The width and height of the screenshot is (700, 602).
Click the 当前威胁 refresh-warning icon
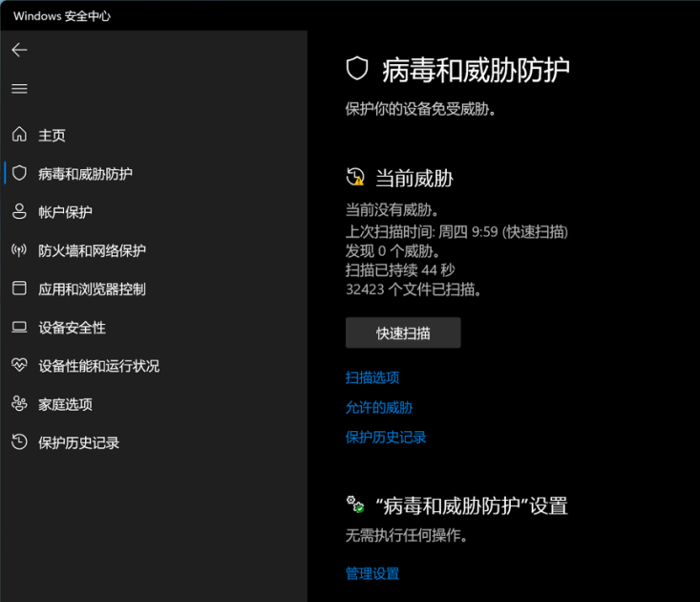tap(356, 177)
